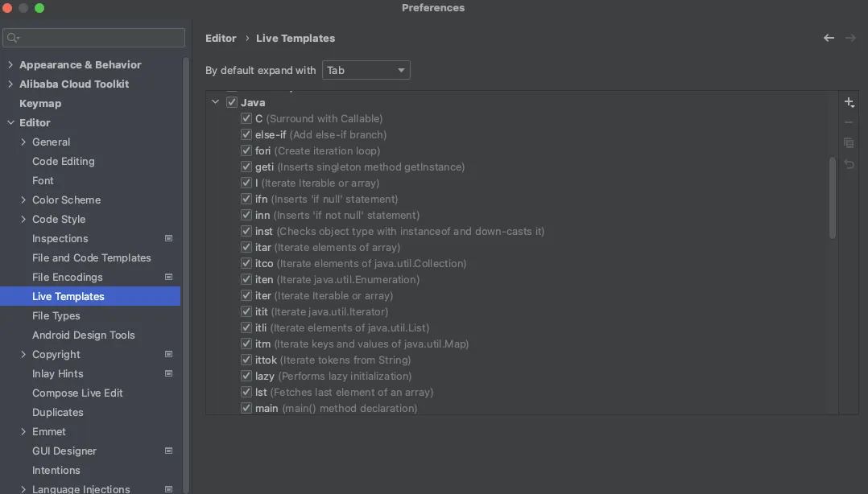Click the forward navigation arrow
The width and height of the screenshot is (868, 494).
click(x=850, y=38)
